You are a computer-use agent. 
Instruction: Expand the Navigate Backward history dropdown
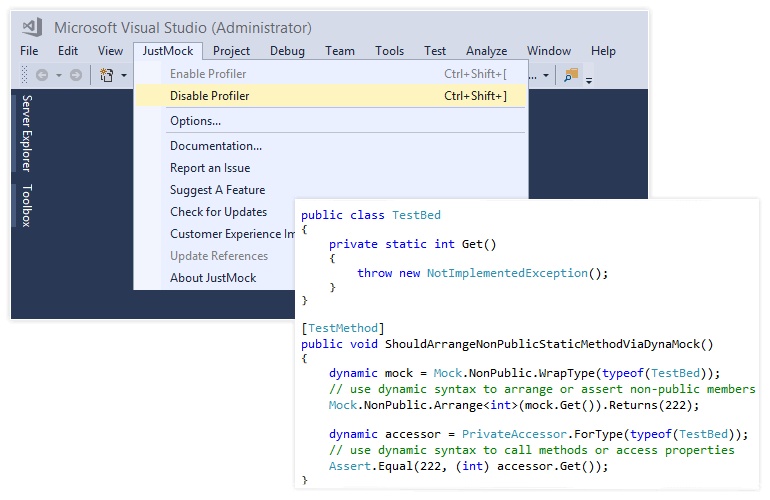point(59,76)
